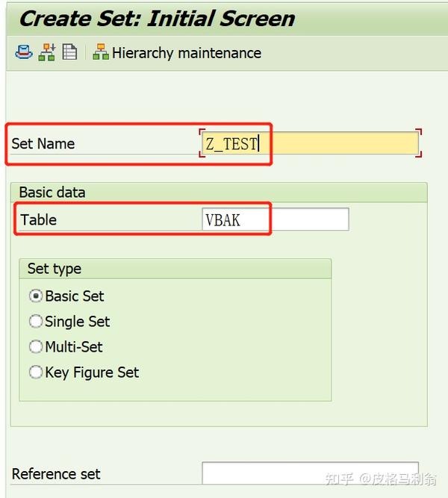This screenshot has height=498, width=448.
Task: Switch set type to Multi-Set
Action: point(36,347)
